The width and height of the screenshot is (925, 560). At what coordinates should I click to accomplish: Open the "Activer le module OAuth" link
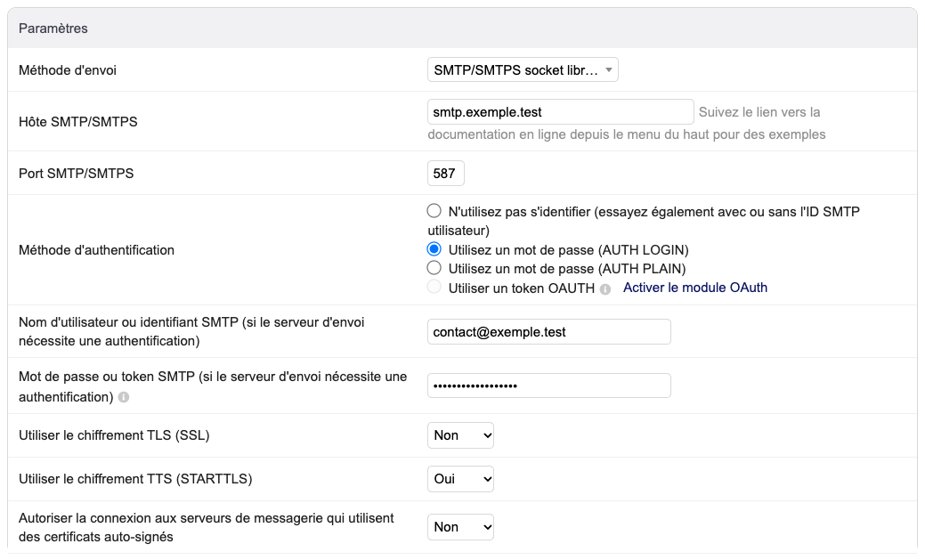click(x=695, y=288)
